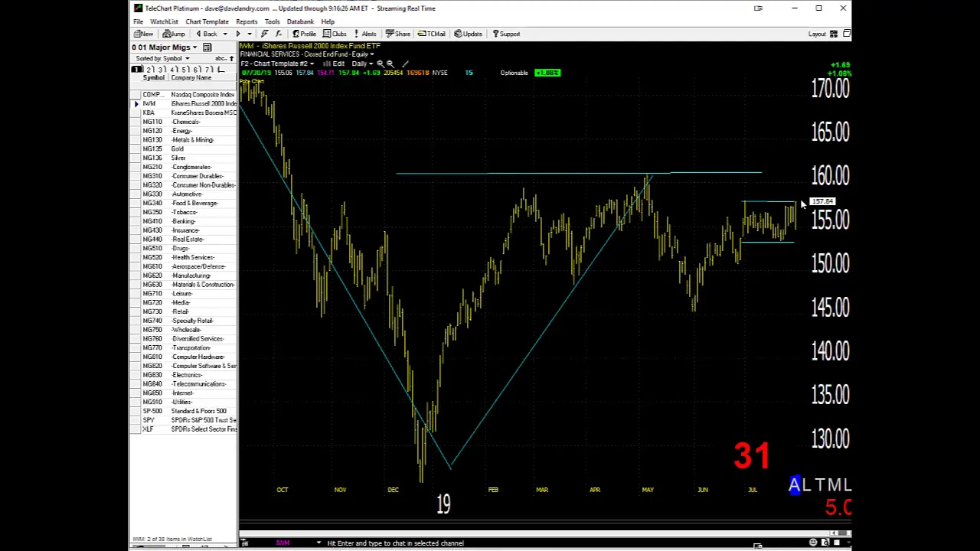
Task: Open the Help menu
Action: click(328, 21)
